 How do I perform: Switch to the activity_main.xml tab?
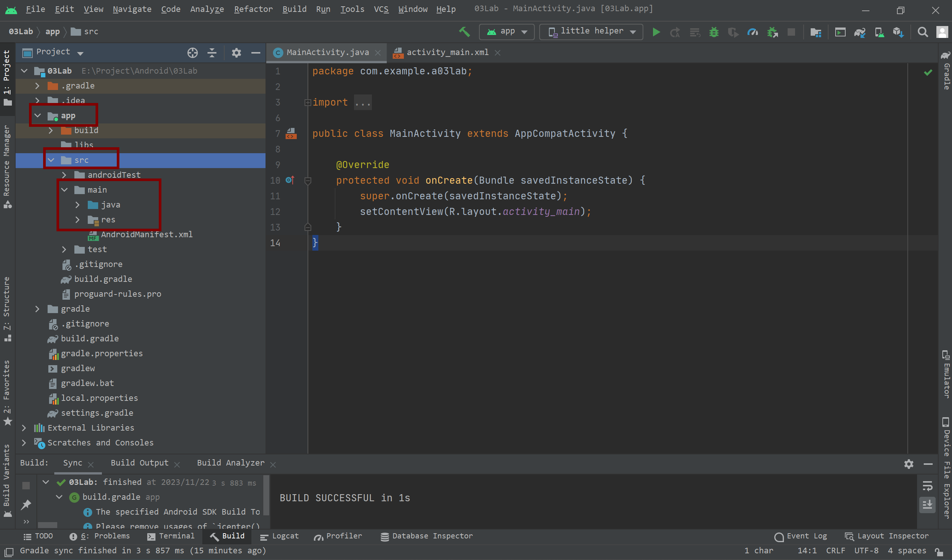(447, 52)
